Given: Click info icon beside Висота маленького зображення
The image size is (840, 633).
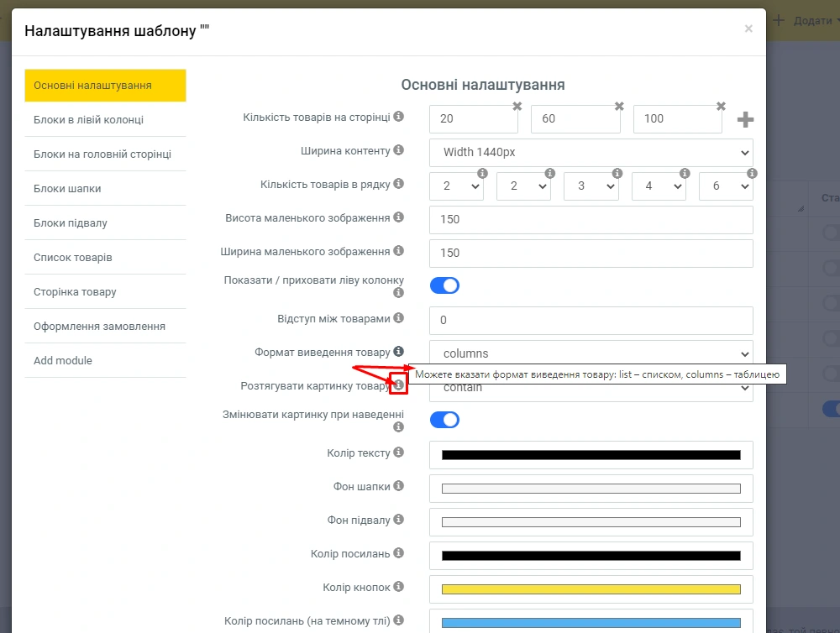Looking at the screenshot, I should (x=399, y=217).
